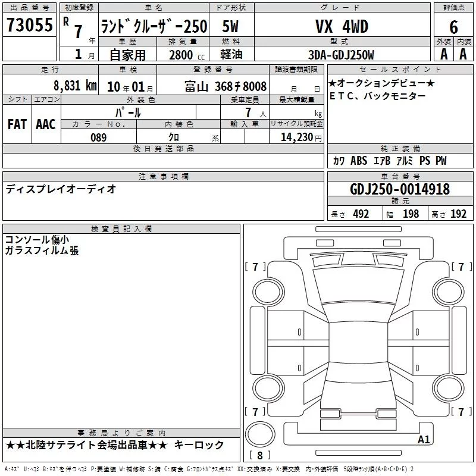Click the mileage value 8,831 km

pos(75,86)
